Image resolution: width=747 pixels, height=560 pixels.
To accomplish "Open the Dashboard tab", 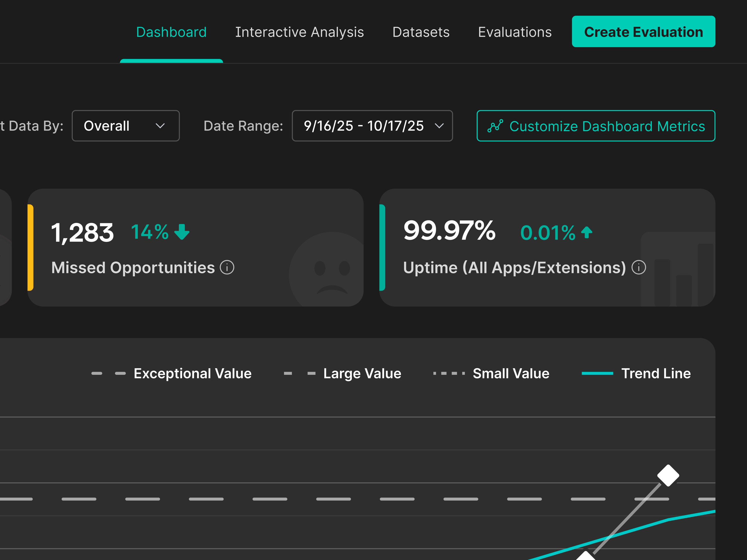I will (171, 32).
